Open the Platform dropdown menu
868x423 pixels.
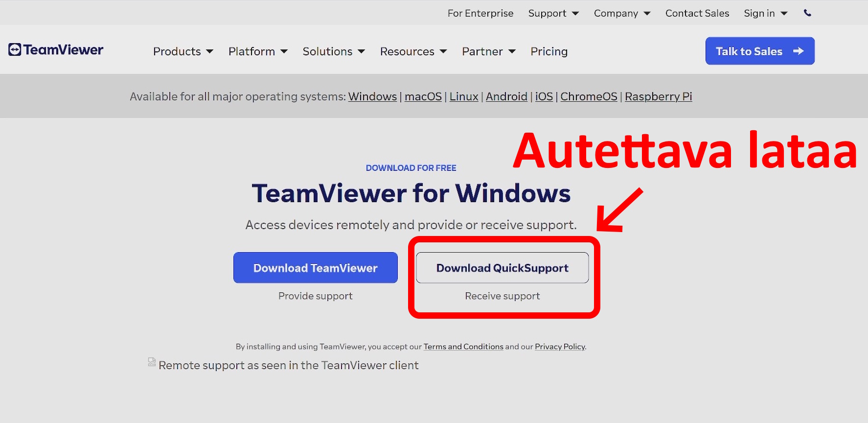point(258,51)
